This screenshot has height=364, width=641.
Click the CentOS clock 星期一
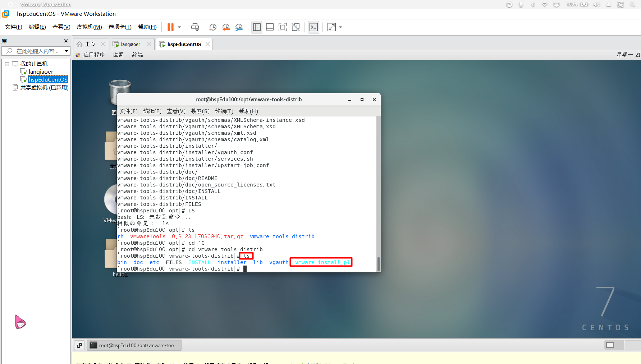628,55
